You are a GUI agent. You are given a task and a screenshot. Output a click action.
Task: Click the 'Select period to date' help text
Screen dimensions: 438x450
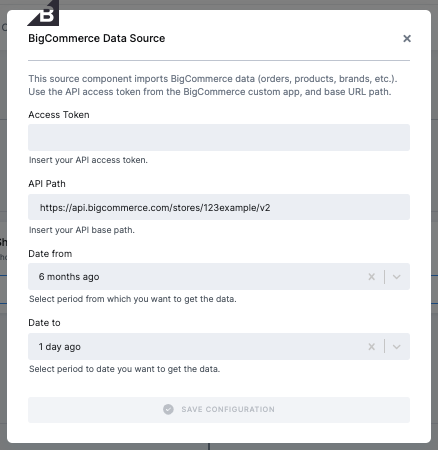pyautogui.click(x=125, y=369)
